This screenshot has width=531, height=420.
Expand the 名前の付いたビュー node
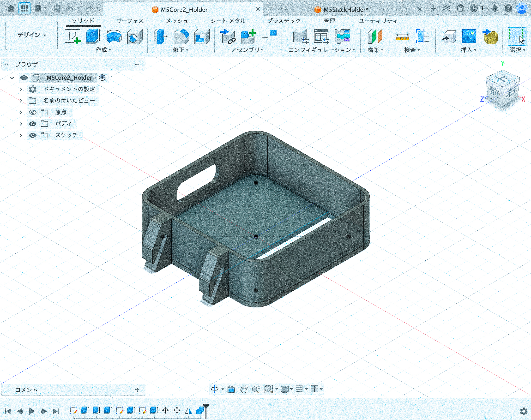(x=21, y=101)
